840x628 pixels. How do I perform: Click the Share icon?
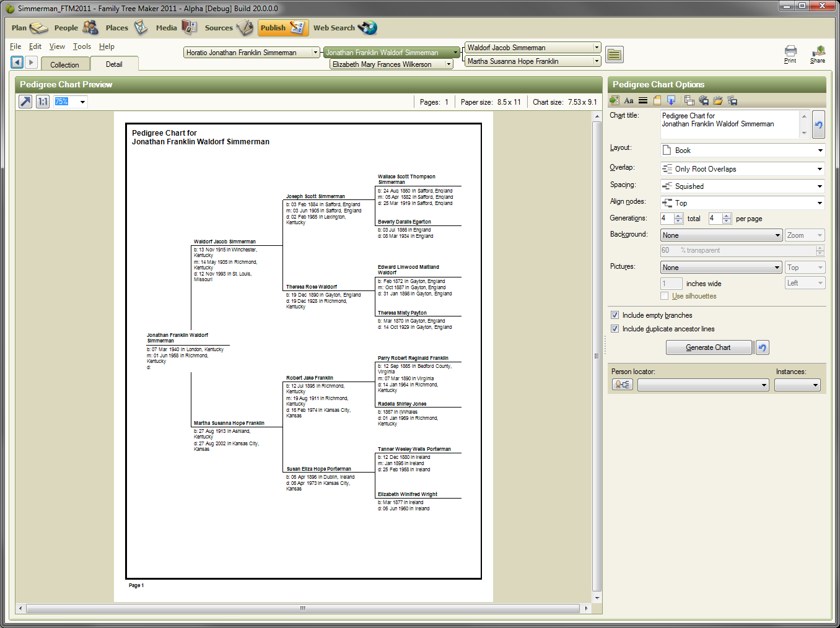(818, 55)
